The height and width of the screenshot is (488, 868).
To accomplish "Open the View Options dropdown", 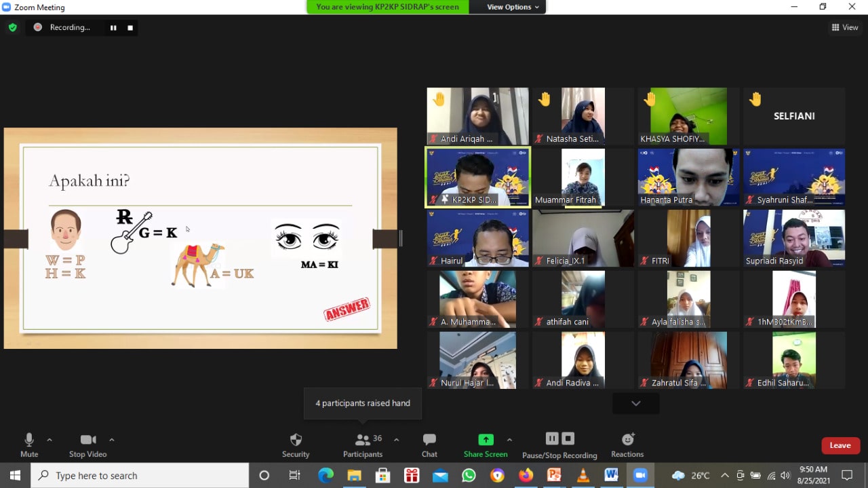I will tap(513, 7).
